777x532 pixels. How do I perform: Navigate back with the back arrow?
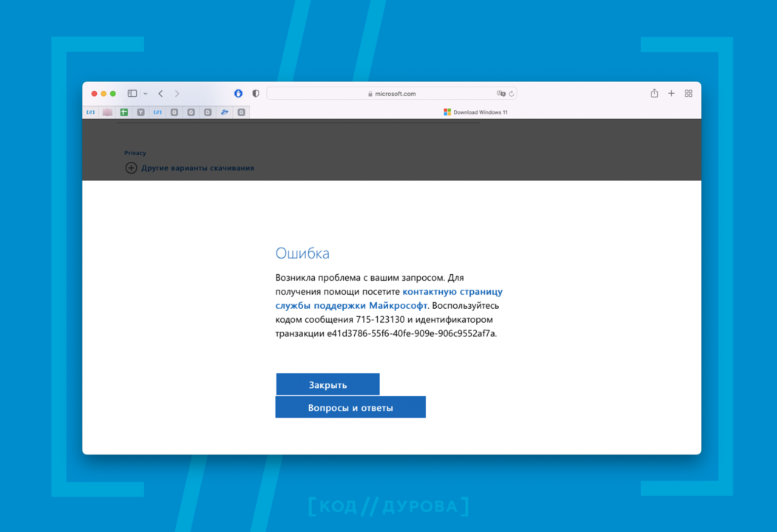point(160,93)
